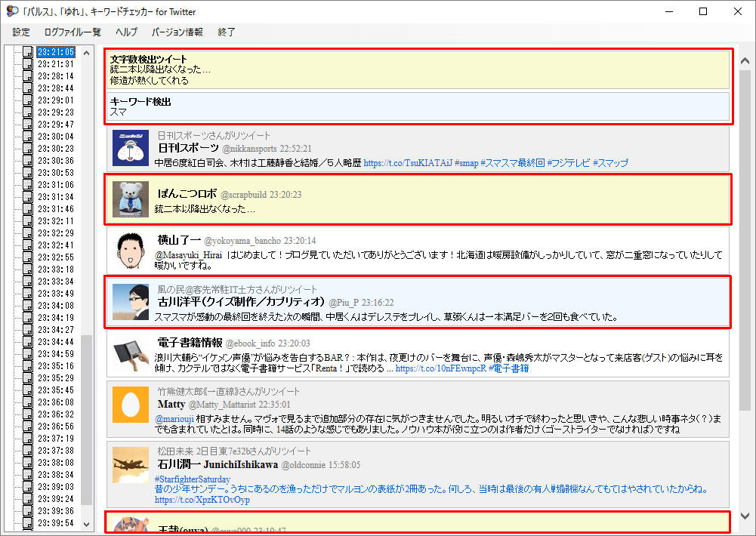
Task: Click the log file icon beside 23:33:34
Action: click(x=28, y=281)
